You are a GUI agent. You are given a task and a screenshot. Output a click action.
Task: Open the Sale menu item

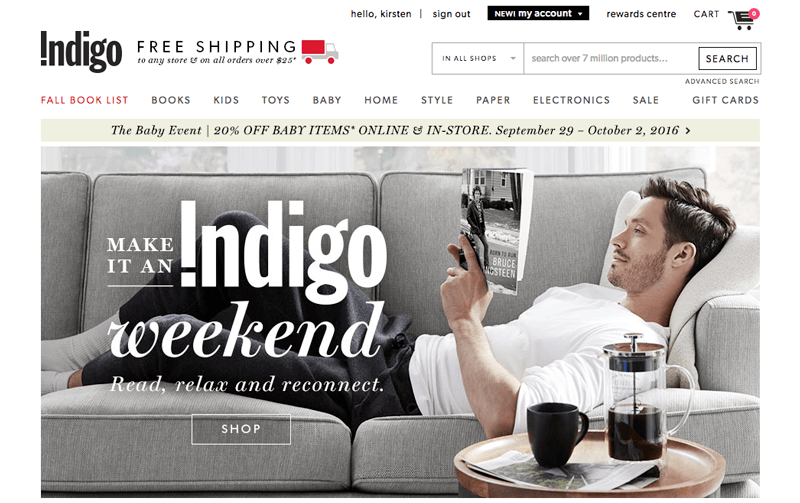point(646,100)
